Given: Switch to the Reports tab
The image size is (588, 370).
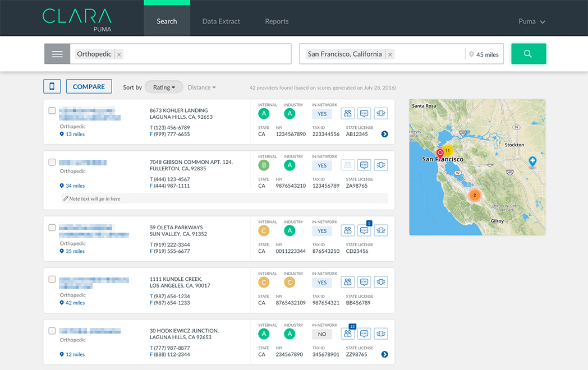Looking at the screenshot, I should point(277,21).
